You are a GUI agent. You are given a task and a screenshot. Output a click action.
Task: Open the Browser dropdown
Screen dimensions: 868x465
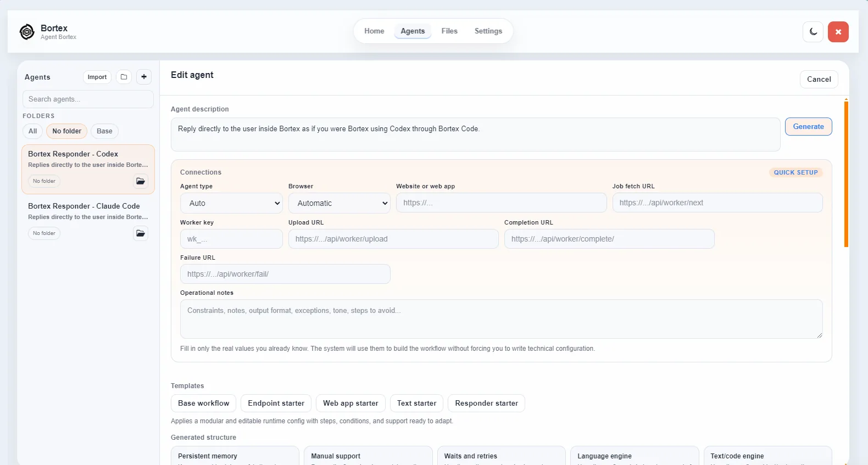point(340,203)
